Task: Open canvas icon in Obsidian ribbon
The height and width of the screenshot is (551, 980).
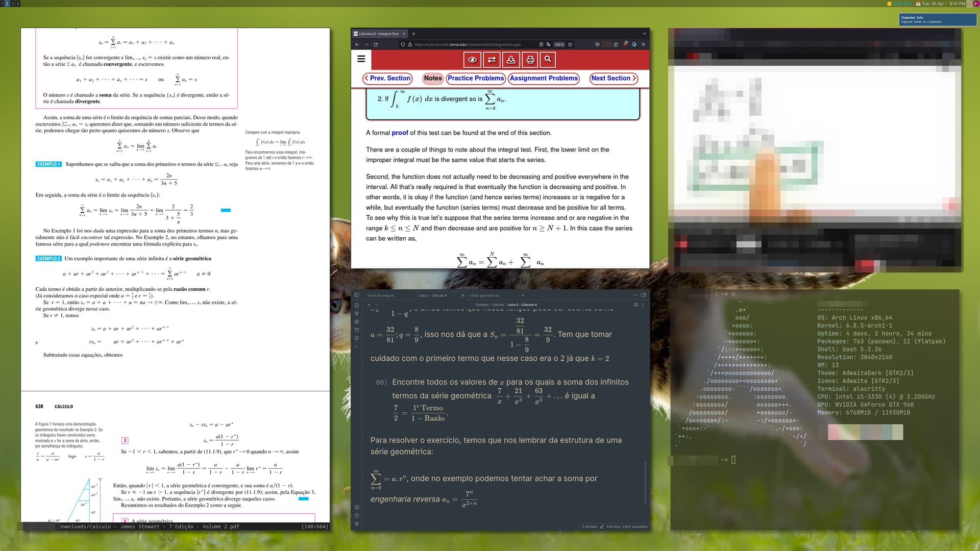Action: pyautogui.click(x=357, y=321)
